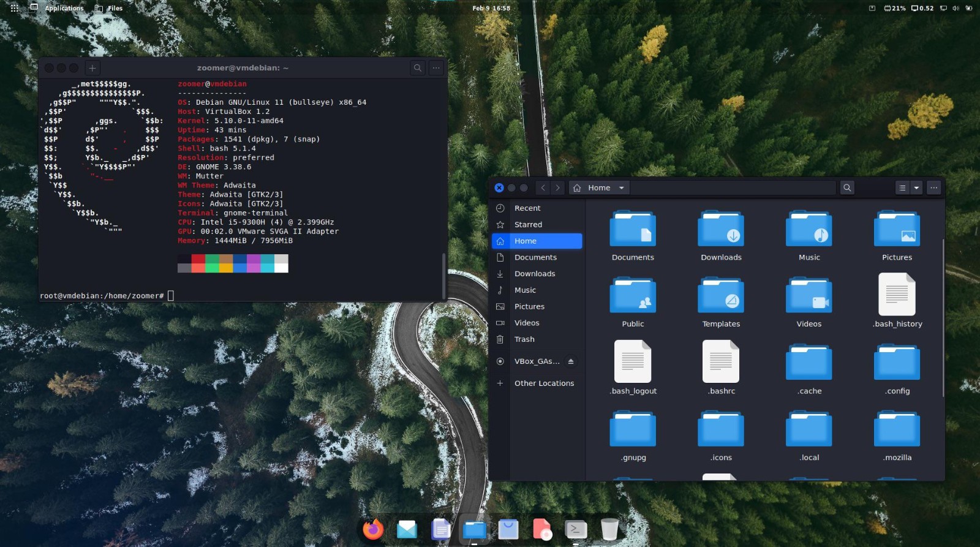Click the Feb 9 clock in top bar

[491, 8]
